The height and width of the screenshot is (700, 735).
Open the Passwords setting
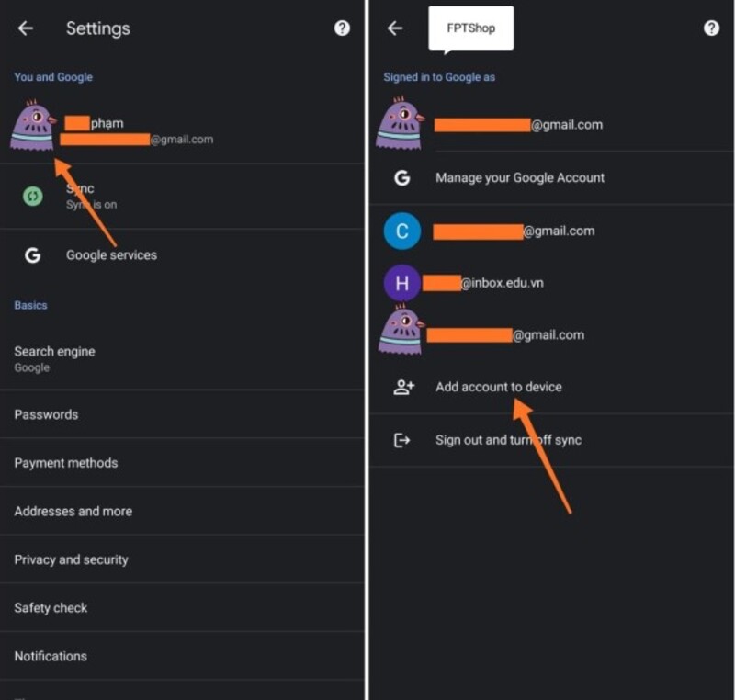182,414
